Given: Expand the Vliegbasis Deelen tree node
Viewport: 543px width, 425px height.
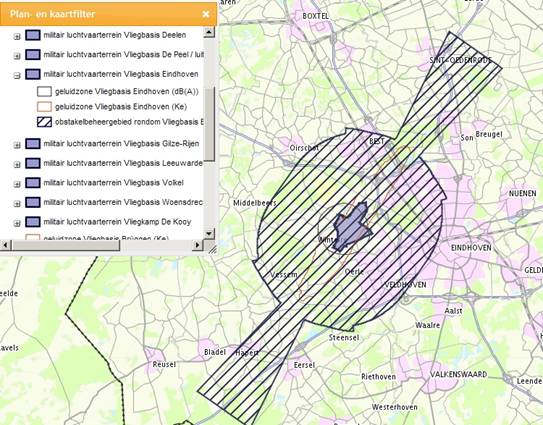Looking at the screenshot, I should pyautogui.click(x=17, y=37).
